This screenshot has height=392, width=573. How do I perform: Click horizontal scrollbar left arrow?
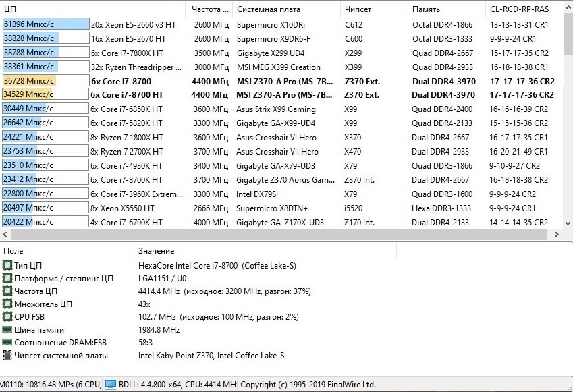pos(5,235)
